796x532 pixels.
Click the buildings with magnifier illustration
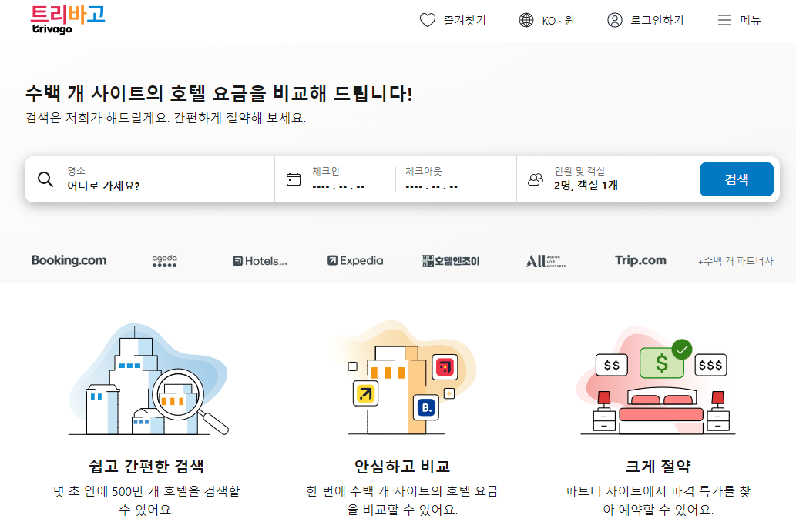148,380
